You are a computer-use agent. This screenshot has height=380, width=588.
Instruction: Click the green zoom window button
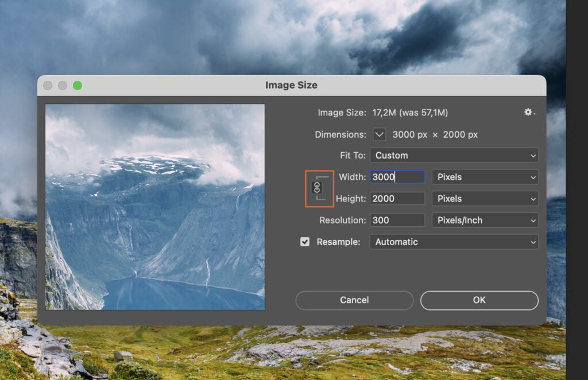tap(78, 84)
